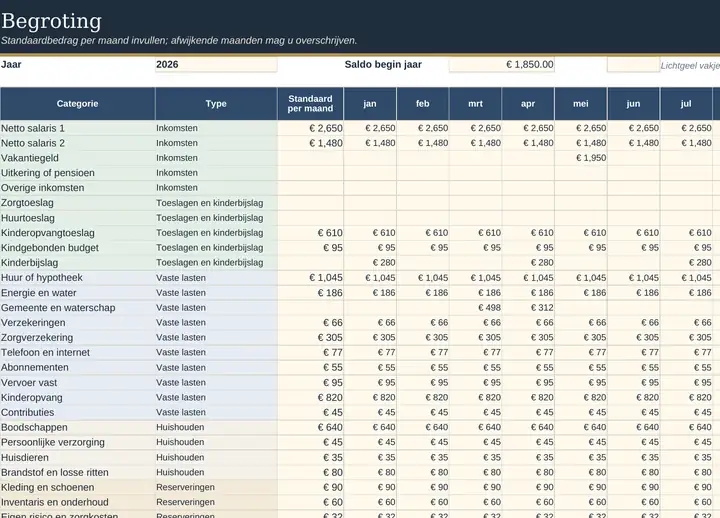
Task: Select the Type column header
Action: pos(216,104)
